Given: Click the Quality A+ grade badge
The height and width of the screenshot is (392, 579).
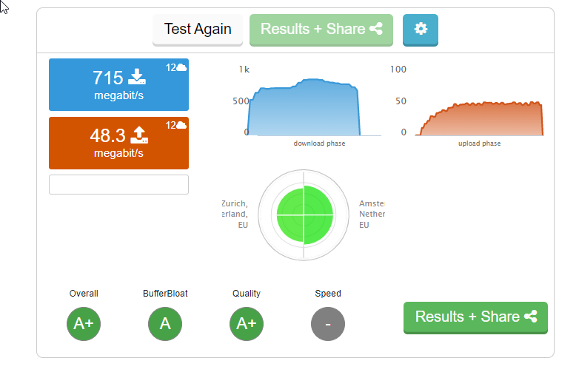Looking at the screenshot, I should [247, 324].
